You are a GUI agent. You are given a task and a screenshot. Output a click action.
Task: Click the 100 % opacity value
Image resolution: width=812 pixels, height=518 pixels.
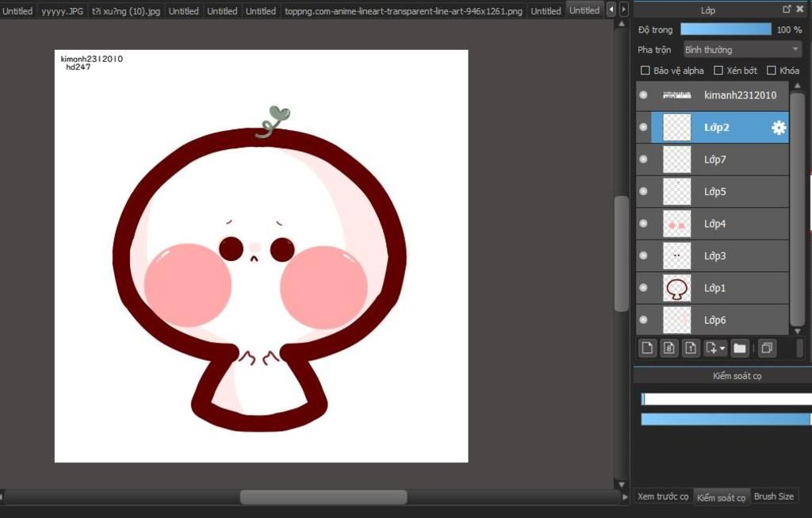pos(789,30)
